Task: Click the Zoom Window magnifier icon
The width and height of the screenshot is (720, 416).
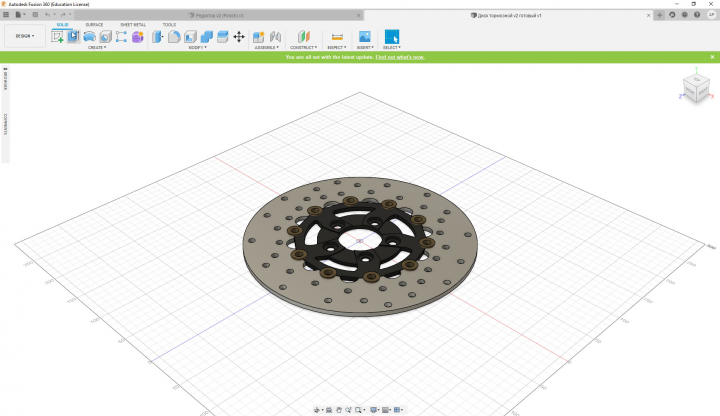Action: click(x=358, y=410)
